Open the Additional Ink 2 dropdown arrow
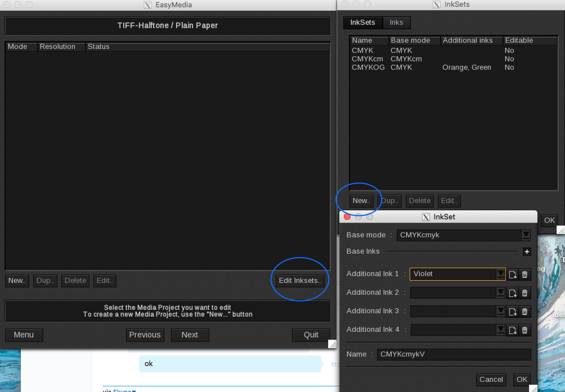This screenshot has height=392, width=565. click(501, 293)
